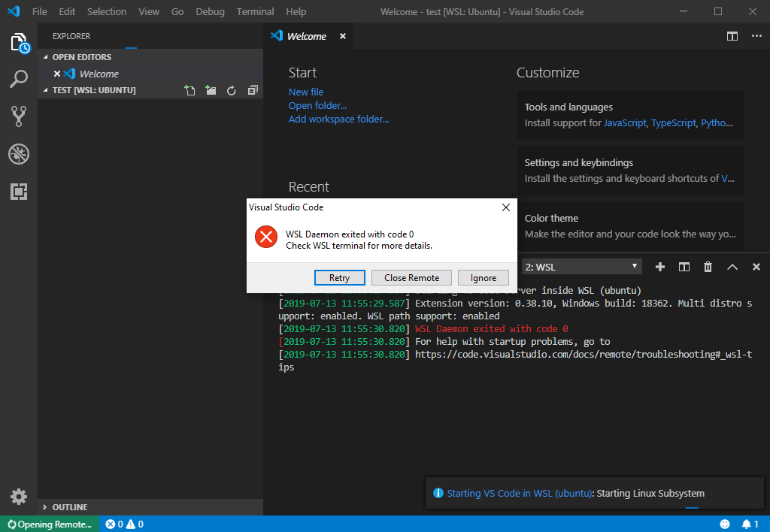This screenshot has height=532, width=770.
Task: Refresh the Explorer file tree
Action: click(x=231, y=90)
